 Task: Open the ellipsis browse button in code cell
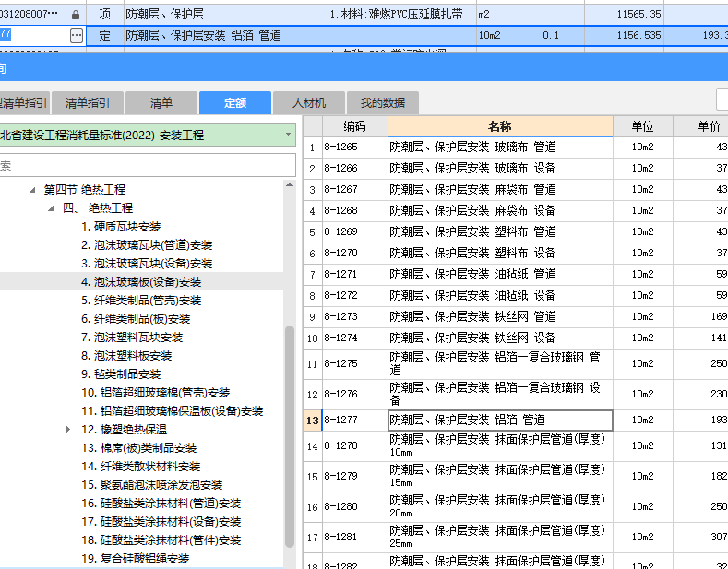pyautogui.click(x=77, y=35)
